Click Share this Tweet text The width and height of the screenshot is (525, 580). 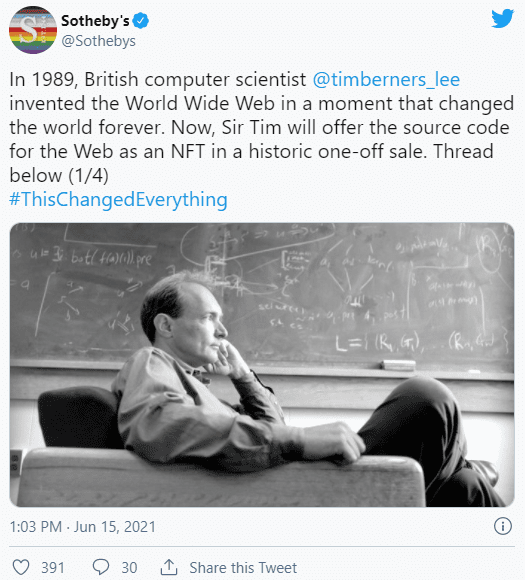tap(243, 567)
